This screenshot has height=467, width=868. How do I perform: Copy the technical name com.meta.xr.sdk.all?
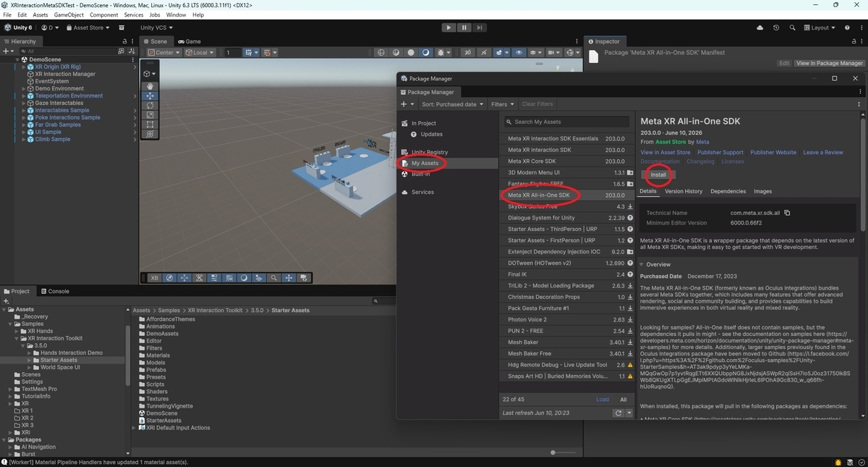coord(787,213)
